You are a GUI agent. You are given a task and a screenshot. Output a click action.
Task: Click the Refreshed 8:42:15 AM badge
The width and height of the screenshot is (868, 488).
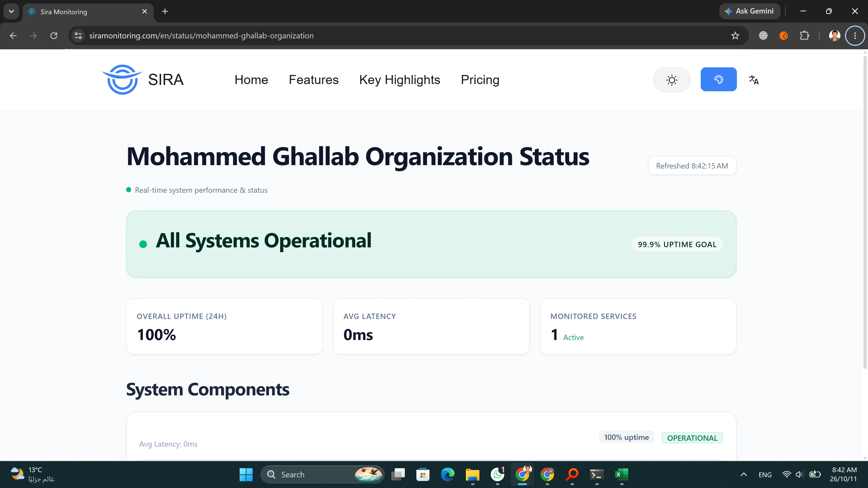point(692,166)
